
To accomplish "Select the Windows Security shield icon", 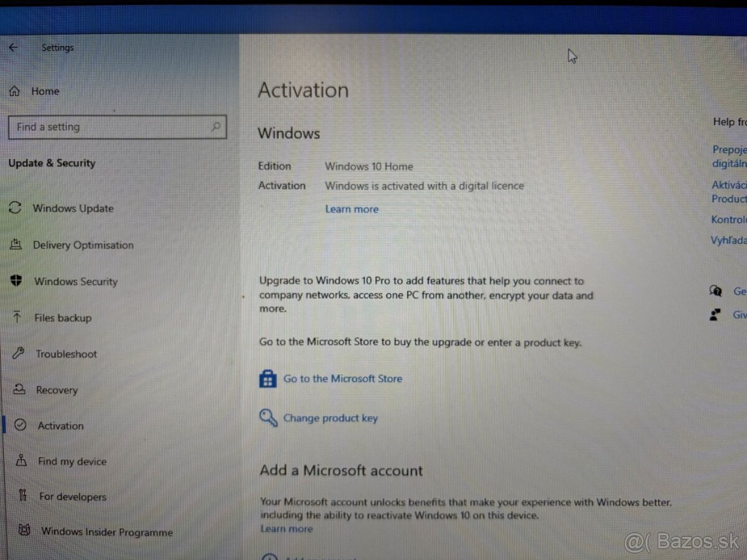I will coord(17,281).
